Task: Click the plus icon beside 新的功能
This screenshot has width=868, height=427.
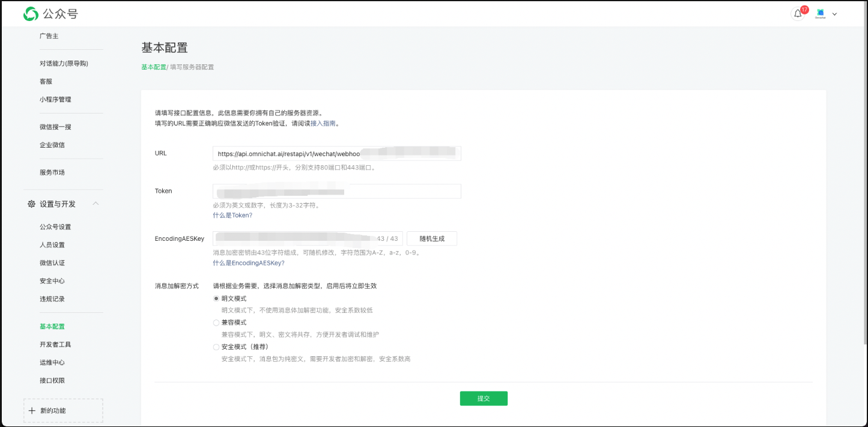Action: [x=32, y=411]
